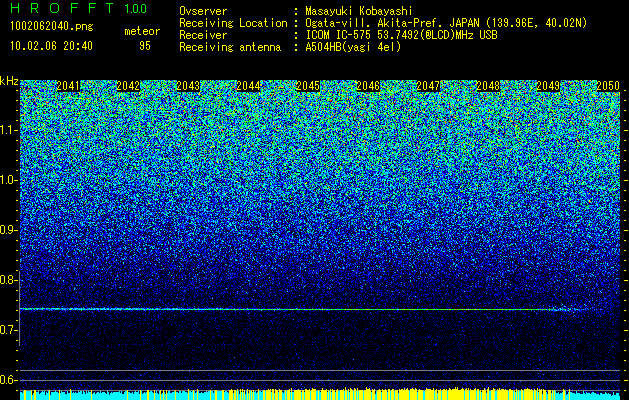Click the observer name Masayuki Kobayashi

point(359,11)
